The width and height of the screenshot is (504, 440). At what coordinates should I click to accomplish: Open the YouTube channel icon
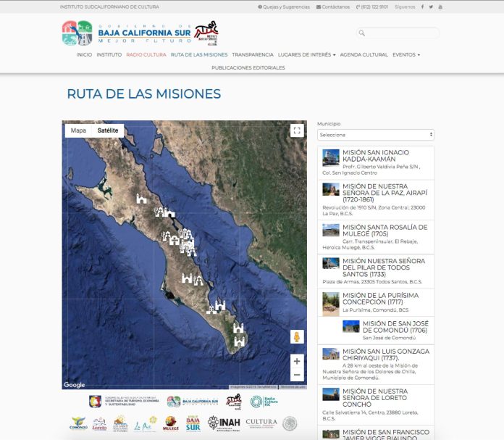(440, 7)
